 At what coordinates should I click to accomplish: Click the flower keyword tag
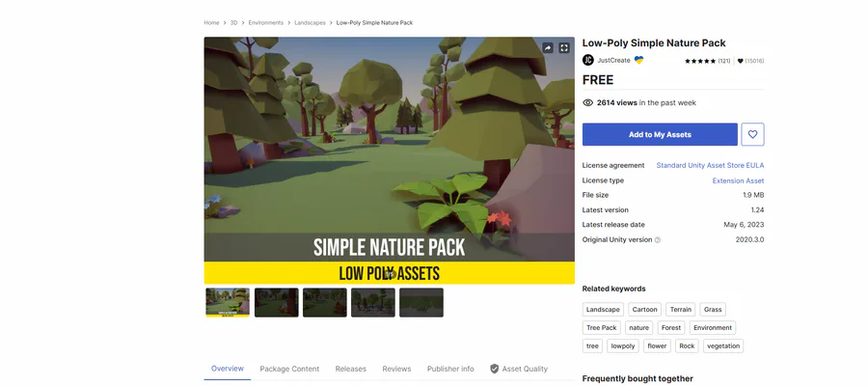click(x=657, y=346)
